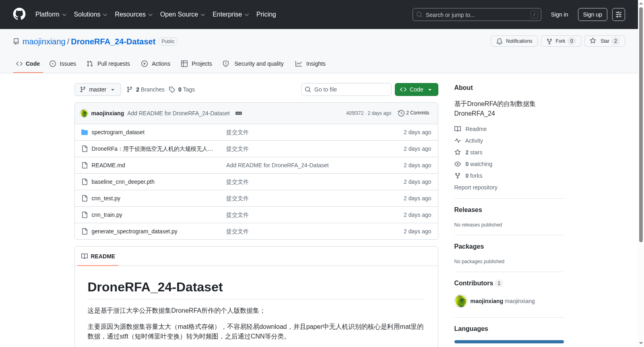
Task: Click the Sign up button
Action: click(592, 15)
